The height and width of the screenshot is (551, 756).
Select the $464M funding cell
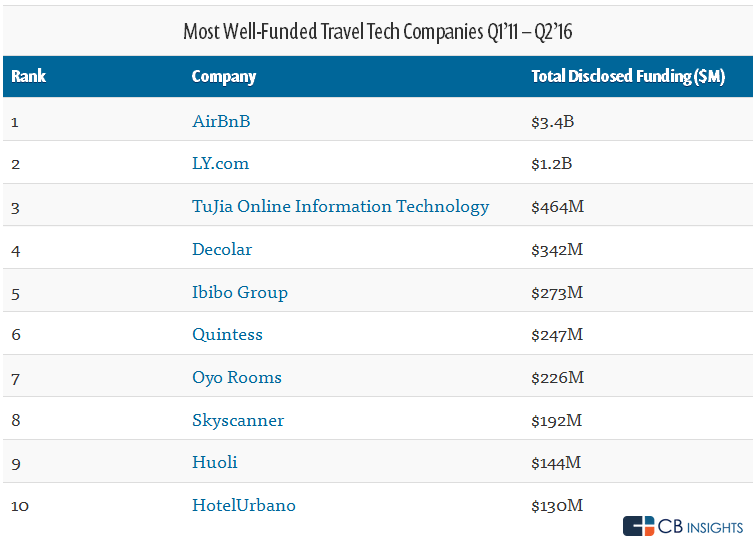tap(557, 206)
